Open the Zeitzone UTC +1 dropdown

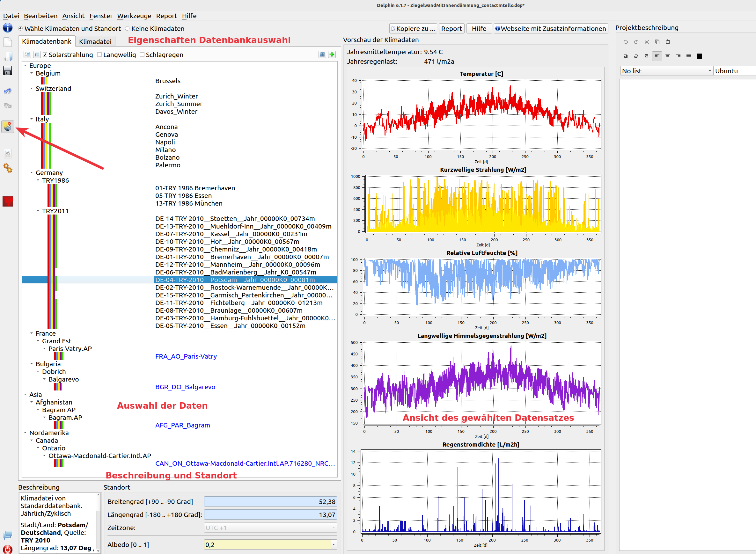[x=270, y=528]
